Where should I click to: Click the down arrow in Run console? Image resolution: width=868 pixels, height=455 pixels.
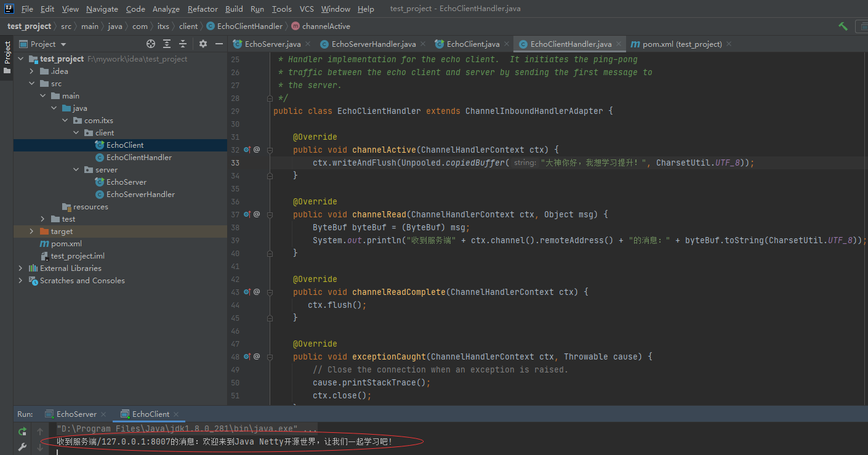coord(40,447)
